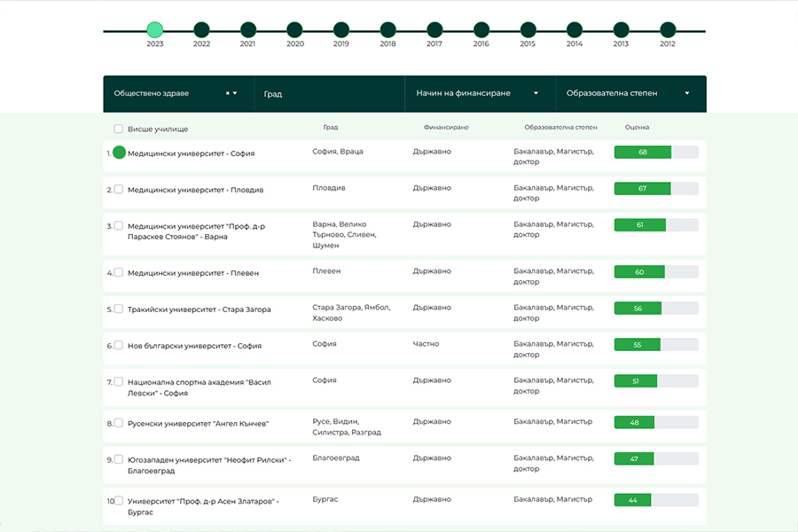Click the score bar showing 51
Image resolution: width=798 pixels, height=532 pixels.
656,380
